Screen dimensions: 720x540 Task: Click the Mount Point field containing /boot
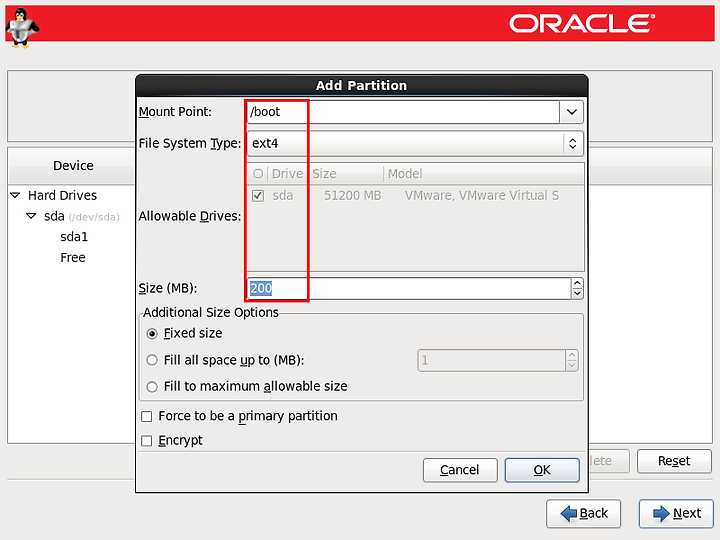click(x=403, y=112)
